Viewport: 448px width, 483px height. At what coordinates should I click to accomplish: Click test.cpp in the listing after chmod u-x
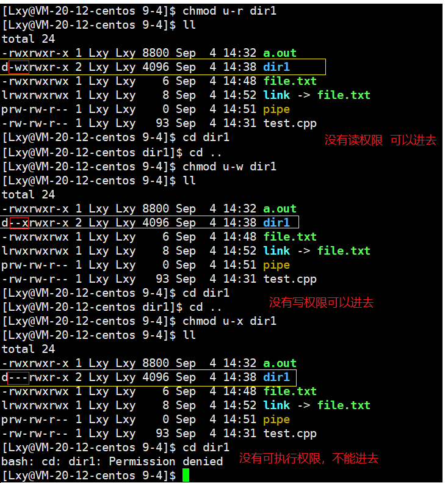(x=290, y=434)
